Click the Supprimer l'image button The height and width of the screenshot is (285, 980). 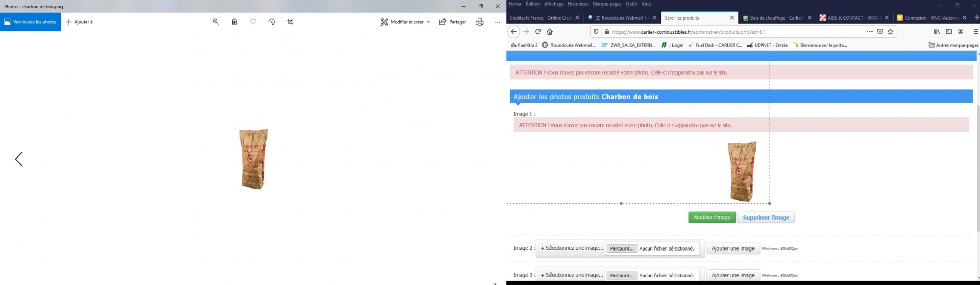pyautogui.click(x=766, y=217)
